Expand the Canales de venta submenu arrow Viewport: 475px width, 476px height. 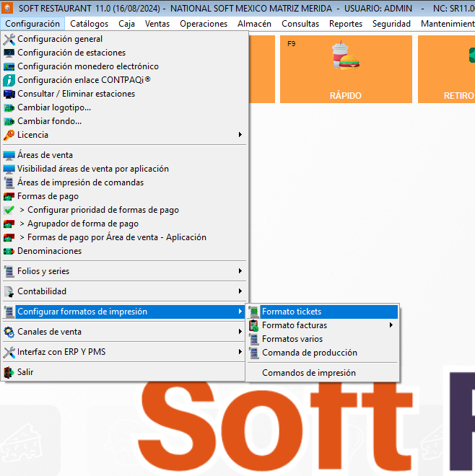tap(240, 332)
